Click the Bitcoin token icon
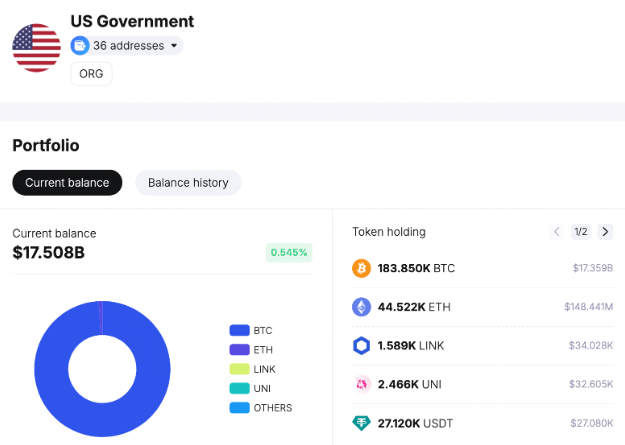Screen dimensions: 625x445 (x=361, y=268)
